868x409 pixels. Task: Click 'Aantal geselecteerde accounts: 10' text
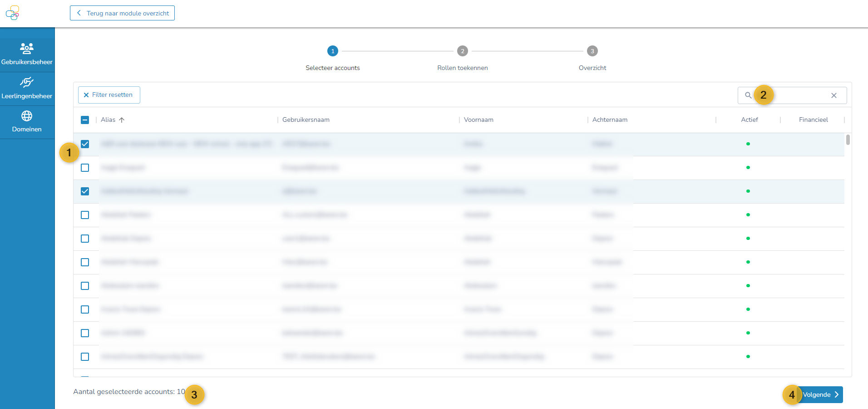129,392
